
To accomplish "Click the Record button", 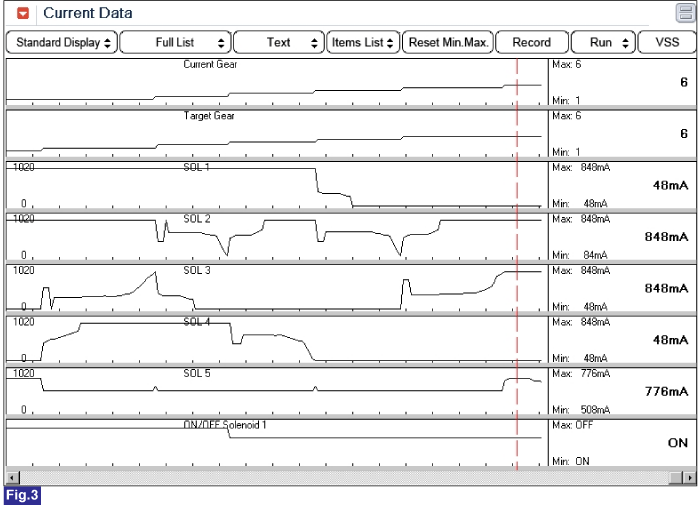I will click(532, 42).
